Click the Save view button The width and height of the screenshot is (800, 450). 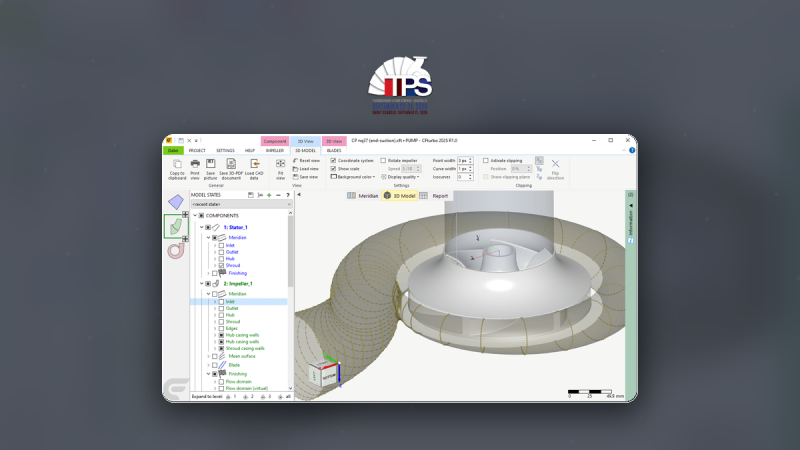tap(306, 177)
